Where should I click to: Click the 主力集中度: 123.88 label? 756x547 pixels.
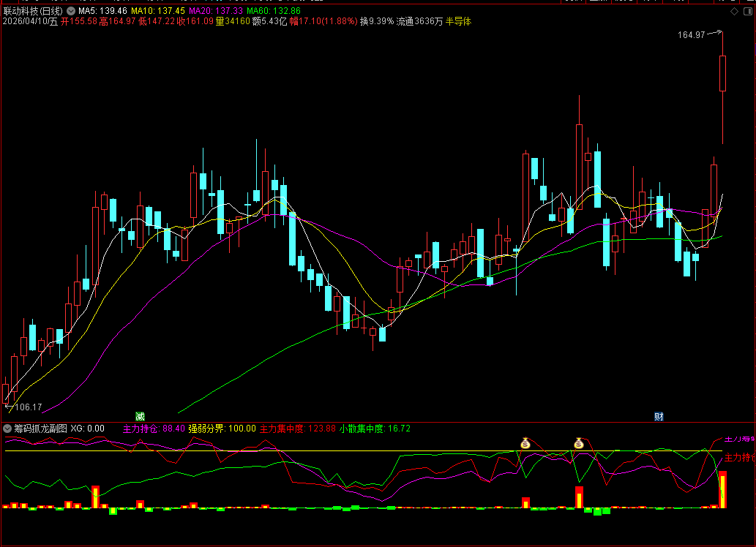pos(297,429)
